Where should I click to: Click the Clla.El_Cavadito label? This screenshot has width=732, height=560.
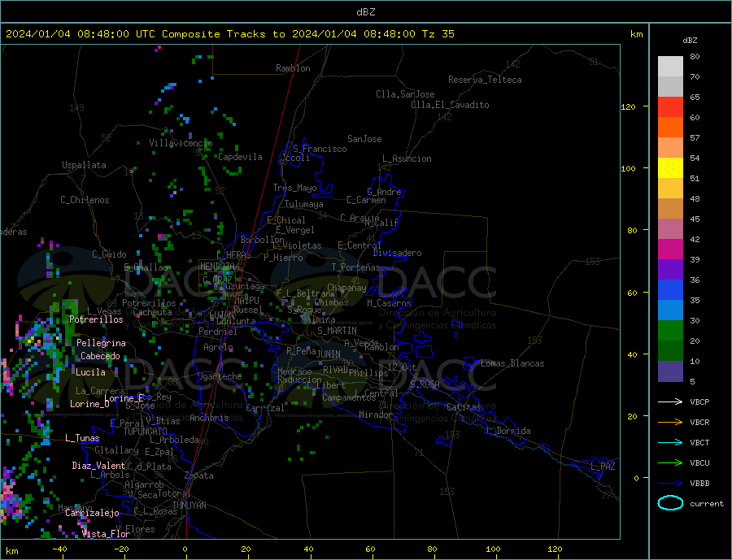[x=450, y=105]
